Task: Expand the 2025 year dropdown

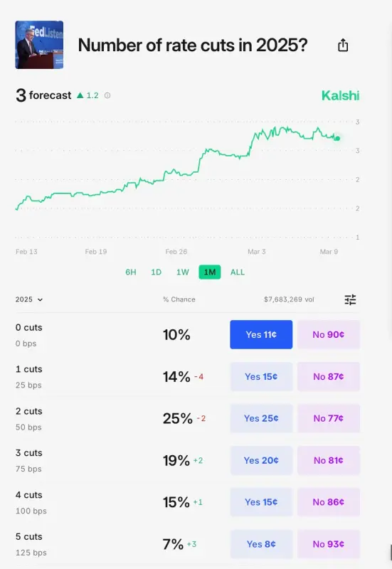Action: click(x=29, y=299)
